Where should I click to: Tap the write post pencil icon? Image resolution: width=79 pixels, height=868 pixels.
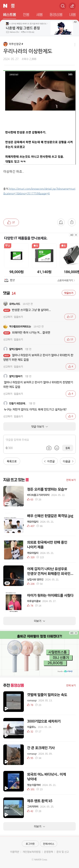[72, 6]
